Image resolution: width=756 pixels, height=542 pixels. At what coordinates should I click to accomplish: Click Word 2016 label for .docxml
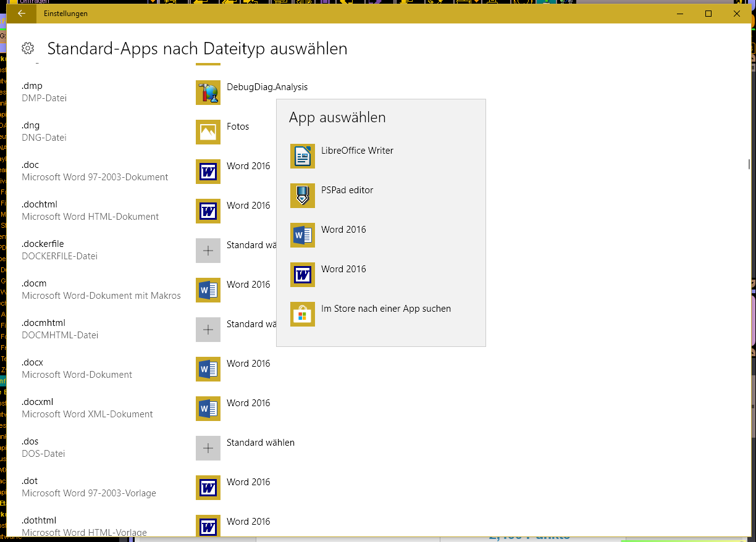pos(248,403)
